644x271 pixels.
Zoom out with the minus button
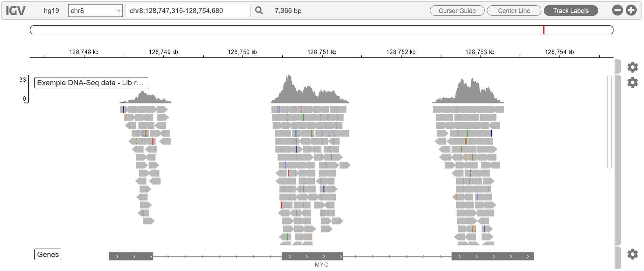[617, 11]
